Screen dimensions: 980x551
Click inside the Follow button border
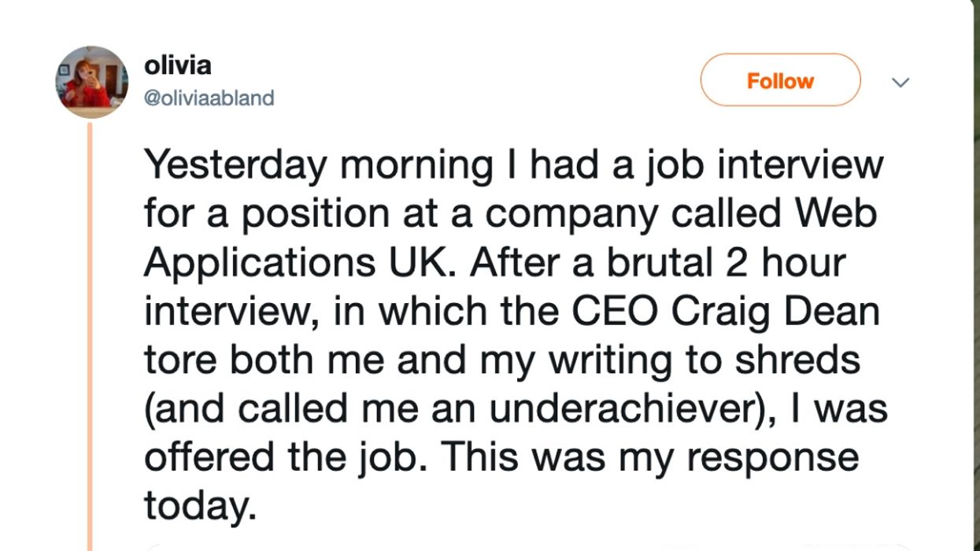(779, 80)
